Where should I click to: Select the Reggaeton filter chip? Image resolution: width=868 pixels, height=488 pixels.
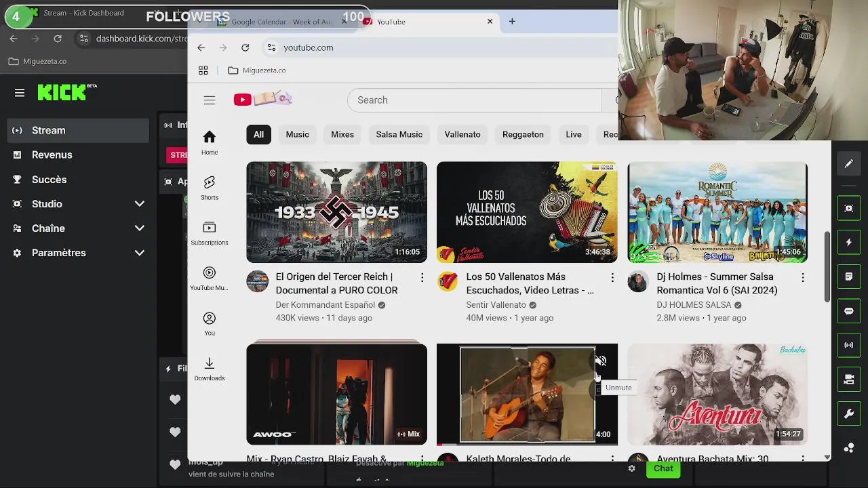coord(523,134)
